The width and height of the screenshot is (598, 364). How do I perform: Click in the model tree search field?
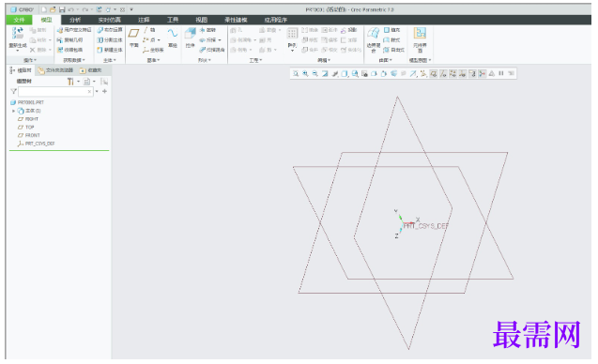pyautogui.click(x=55, y=92)
